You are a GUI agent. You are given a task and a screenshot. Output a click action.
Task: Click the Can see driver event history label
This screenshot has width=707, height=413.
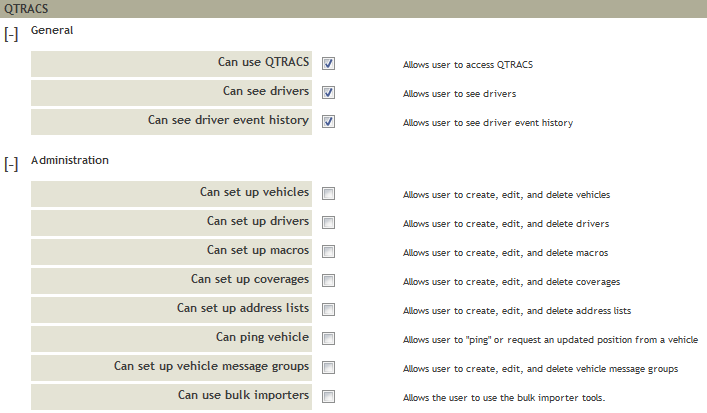[x=228, y=120]
